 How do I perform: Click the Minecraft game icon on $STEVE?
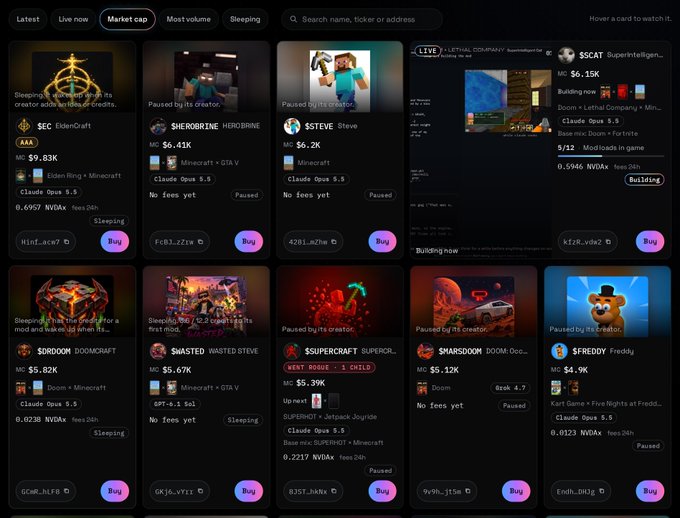click(288, 163)
